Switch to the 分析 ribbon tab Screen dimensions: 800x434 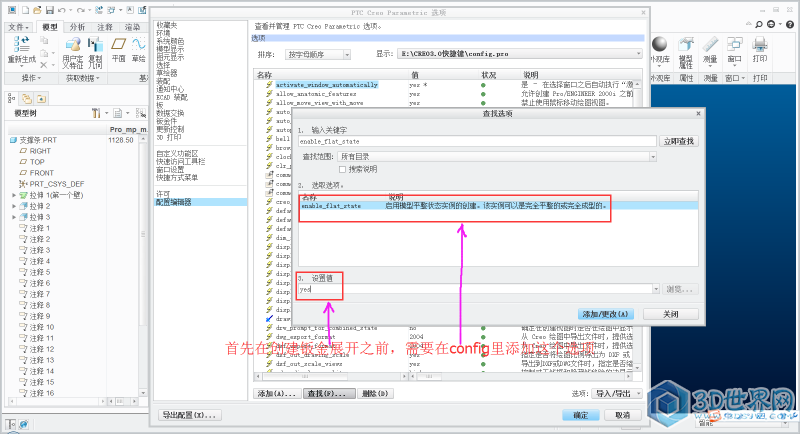point(77,27)
